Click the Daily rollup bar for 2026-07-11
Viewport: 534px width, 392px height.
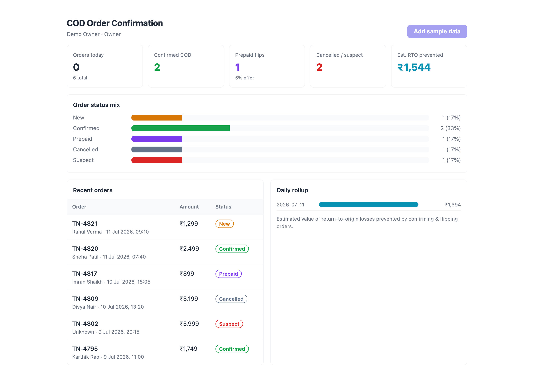click(369, 205)
